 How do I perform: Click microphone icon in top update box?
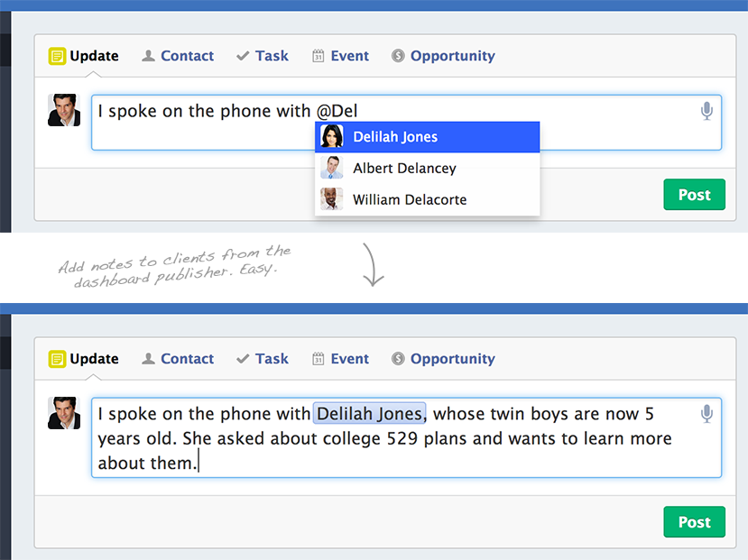706,111
